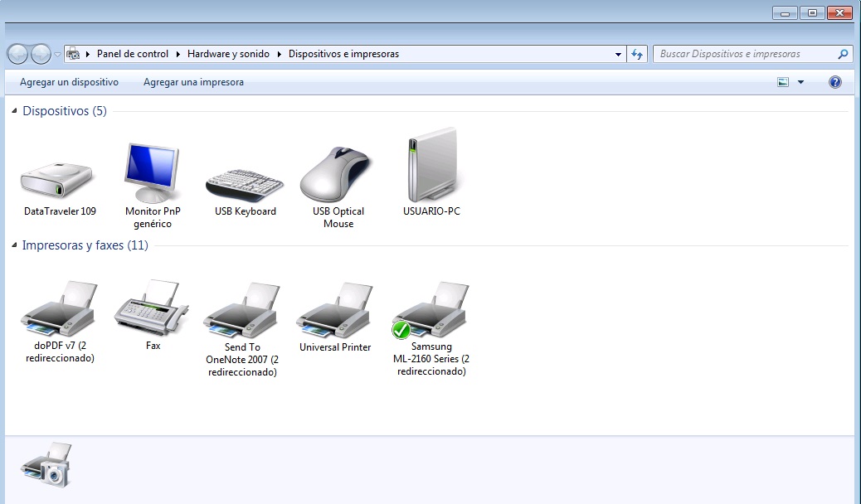Click Agregar una impresora
The width and height of the screenshot is (861, 504).
click(193, 82)
